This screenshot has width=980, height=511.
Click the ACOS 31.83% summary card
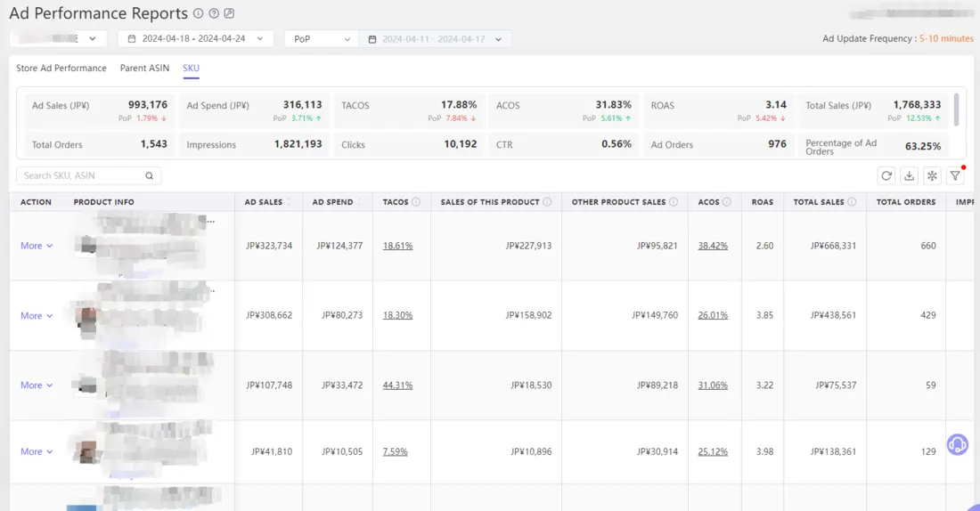tap(564, 110)
